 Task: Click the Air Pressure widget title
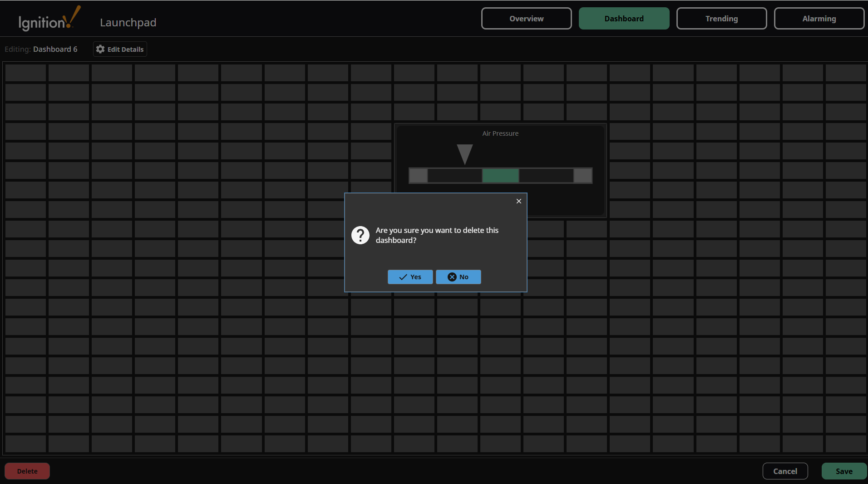tap(500, 133)
